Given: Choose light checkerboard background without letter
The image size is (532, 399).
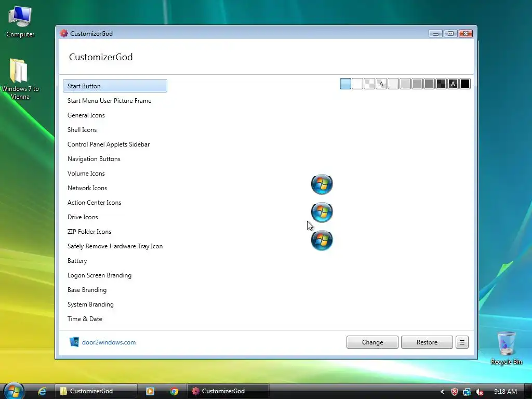Looking at the screenshot, I should (x=369, y=84).
